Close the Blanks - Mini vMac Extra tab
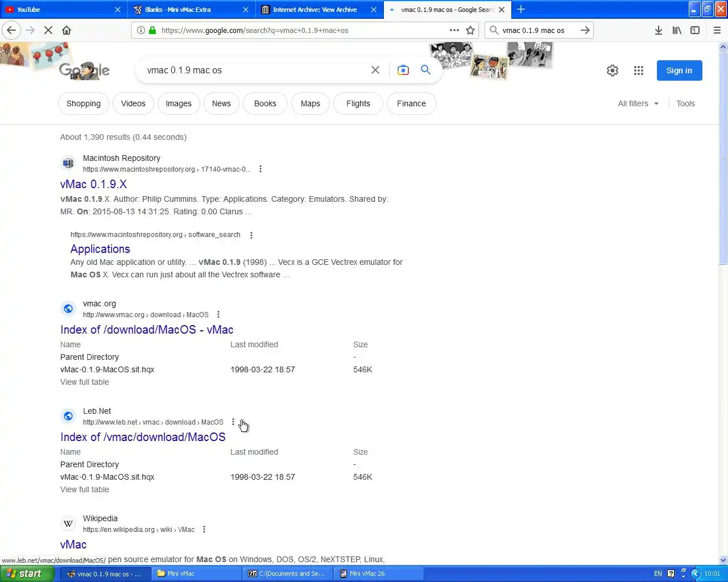 pyautogui.click(x=246, y=10)
